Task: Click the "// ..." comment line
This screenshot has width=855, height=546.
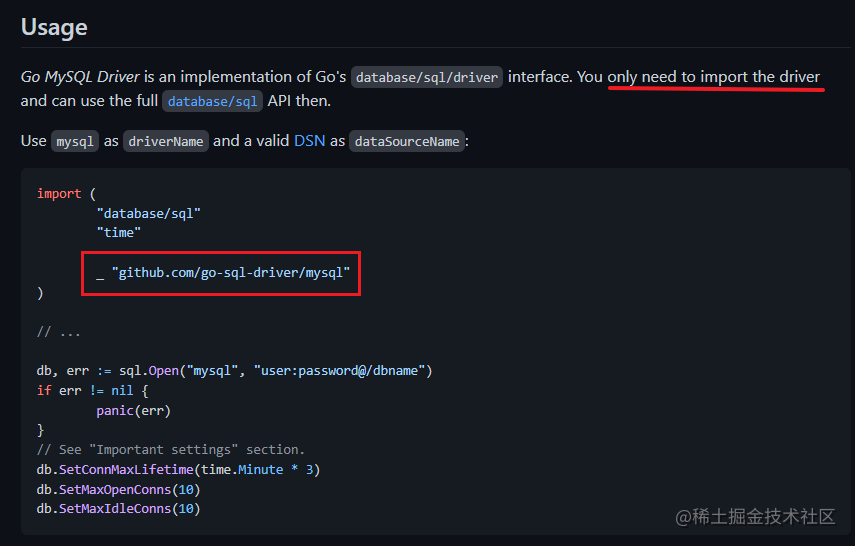Action: coord(58,332)
